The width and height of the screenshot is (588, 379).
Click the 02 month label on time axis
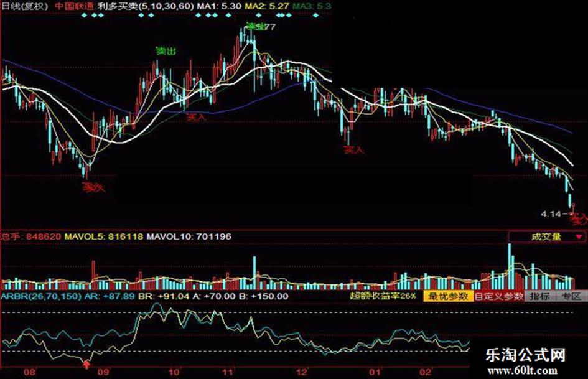[x=425, y=372]
